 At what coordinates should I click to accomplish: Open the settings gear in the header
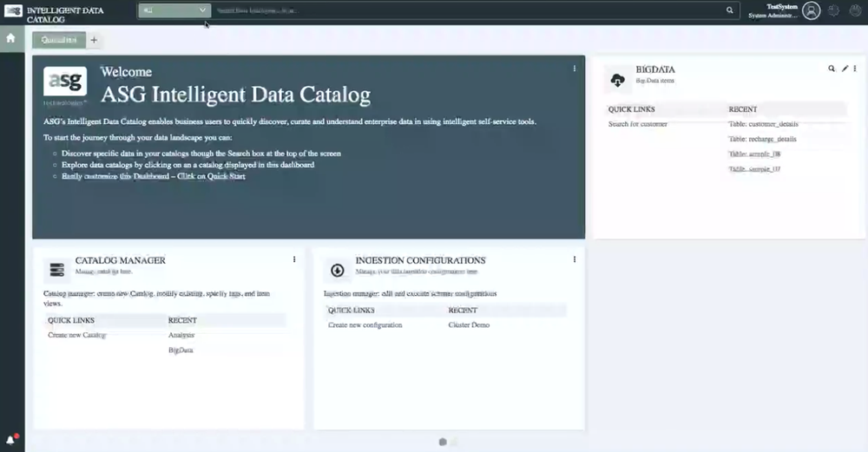coord(833,10)
